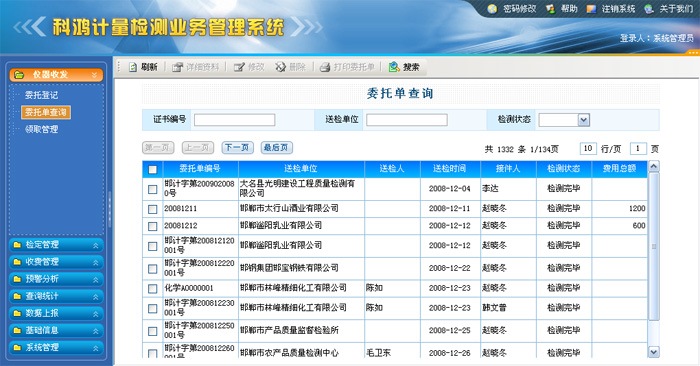This screenshot has width=700, height=366.
Task: Check the row for 大名县光明建设工程质量检测有限公司
Action: click(x=153, y=189)
